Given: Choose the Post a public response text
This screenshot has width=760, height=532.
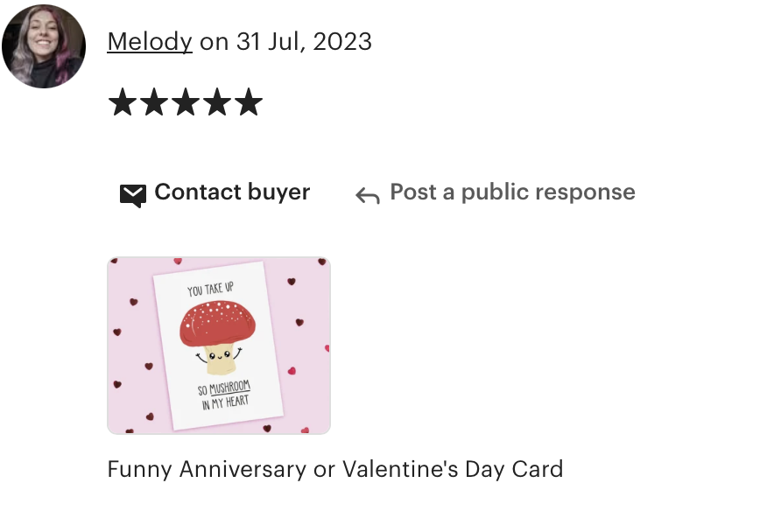Looking at the screenshot, I should (512, 192).
